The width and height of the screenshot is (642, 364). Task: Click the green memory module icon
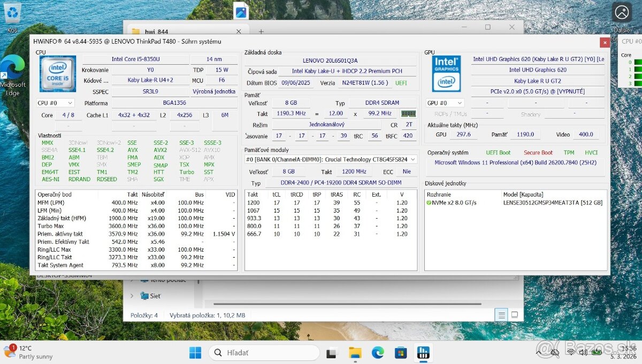409,113
